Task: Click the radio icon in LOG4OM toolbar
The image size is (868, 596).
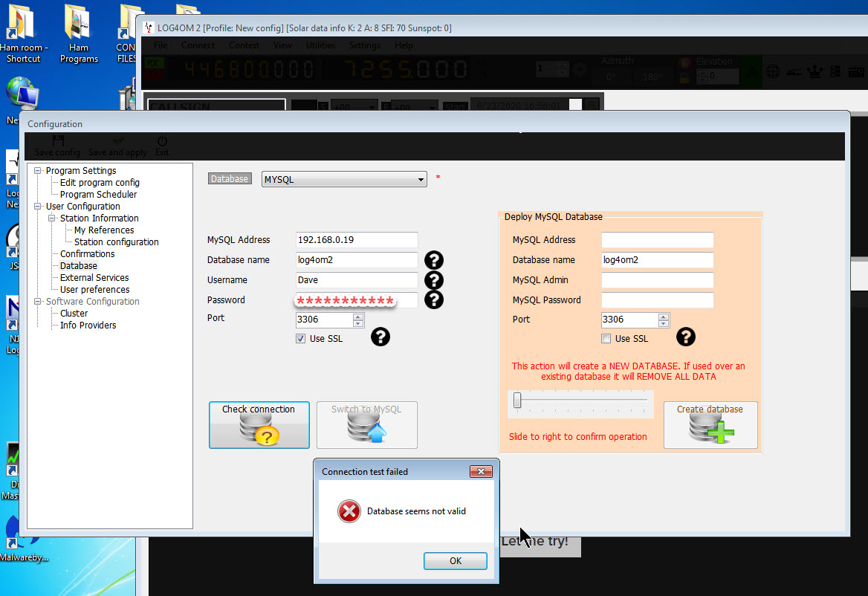Action: [856, 71]
